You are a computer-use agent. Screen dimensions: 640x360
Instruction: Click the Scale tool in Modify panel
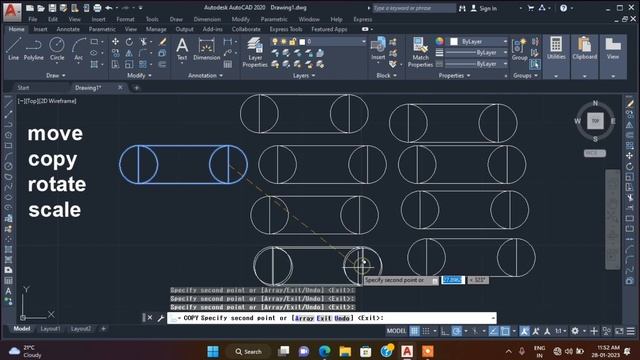[x=129, y=64]
